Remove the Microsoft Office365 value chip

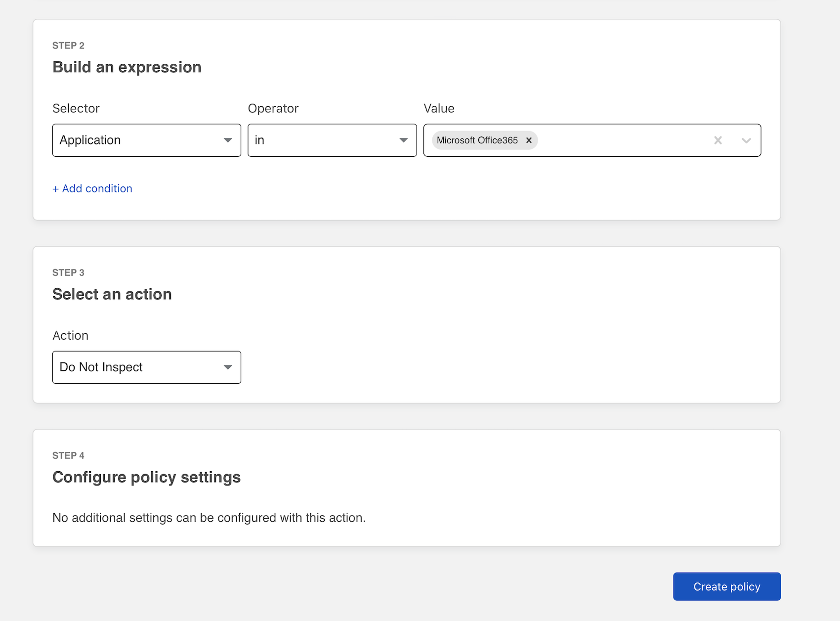529,140
